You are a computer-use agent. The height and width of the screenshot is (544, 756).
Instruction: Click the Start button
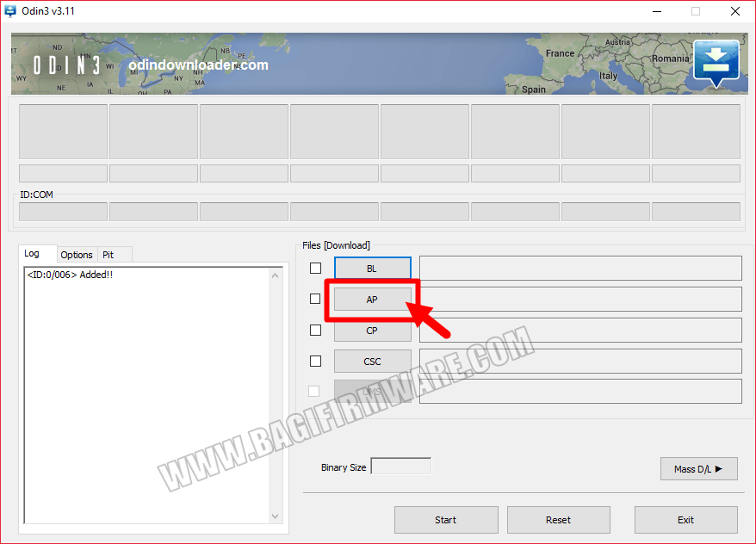pos(446,520)
